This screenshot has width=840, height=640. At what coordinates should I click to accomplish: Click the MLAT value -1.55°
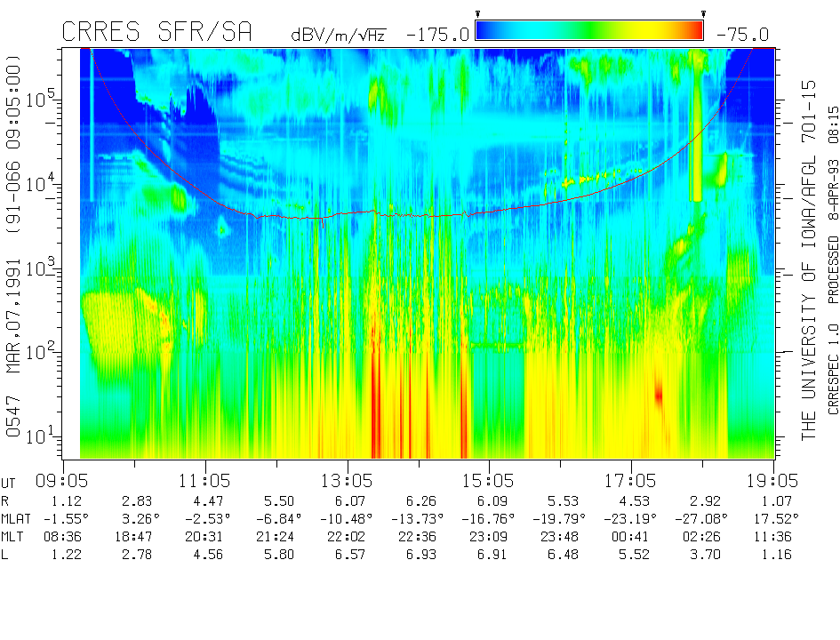[x=66, y=519]
